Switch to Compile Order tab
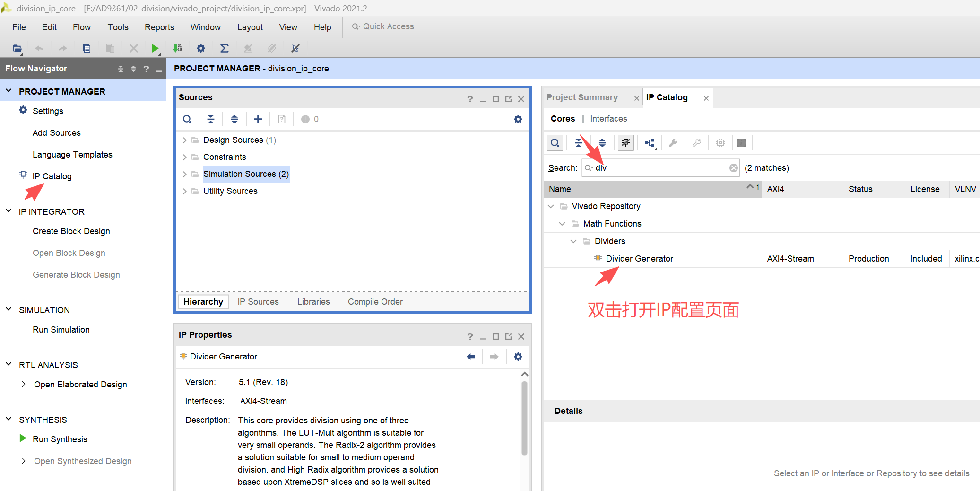This screenshot has width=980, height=491. 375,302
